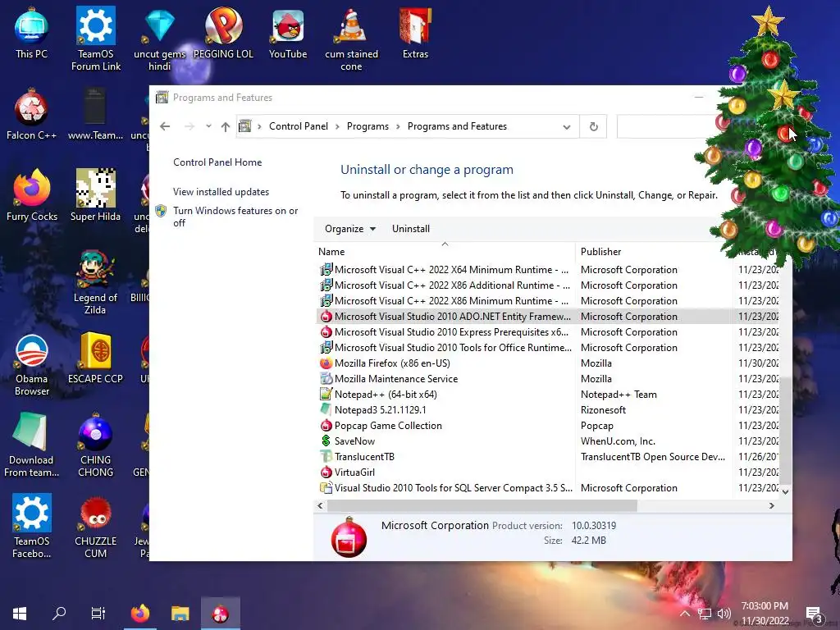This screenshot has width=840, height=630.
Task: Open the YouTube Angry Birds icon
Action: point(288,33)
